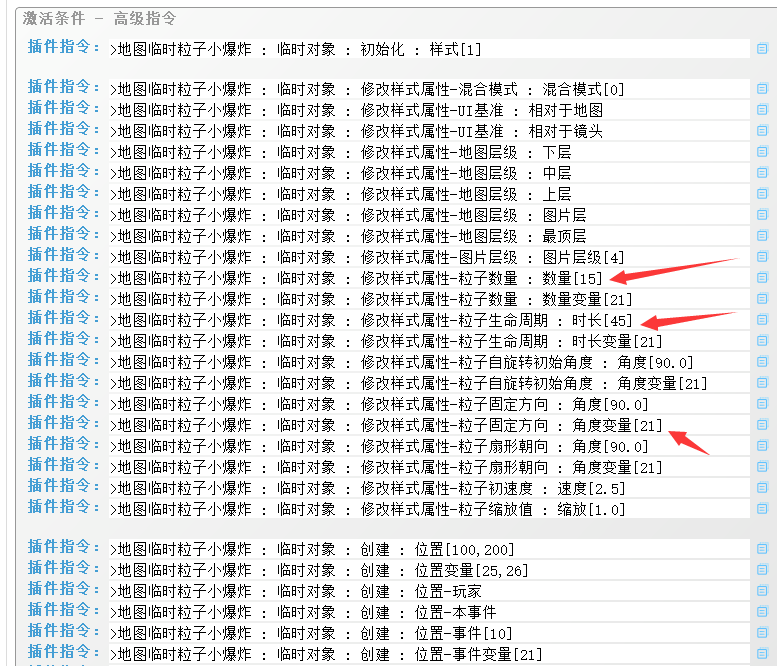
Task: Click copy icon for 初始化 样式[1] command
Action: (x=762, y=49)
